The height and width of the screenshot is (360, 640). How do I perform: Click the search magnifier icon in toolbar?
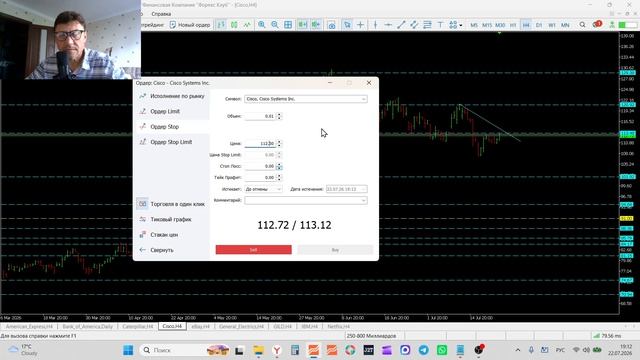(x=582, y=25)
